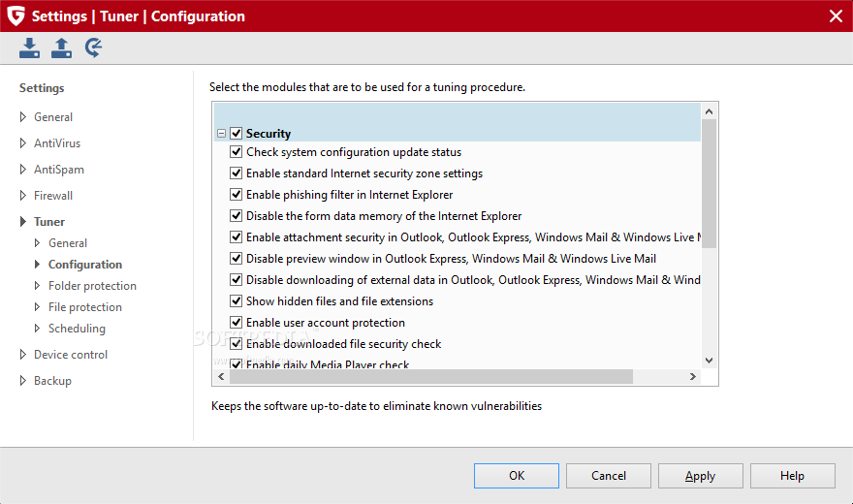Toggle Enable user account protection checkbox

tap(237, 323)
